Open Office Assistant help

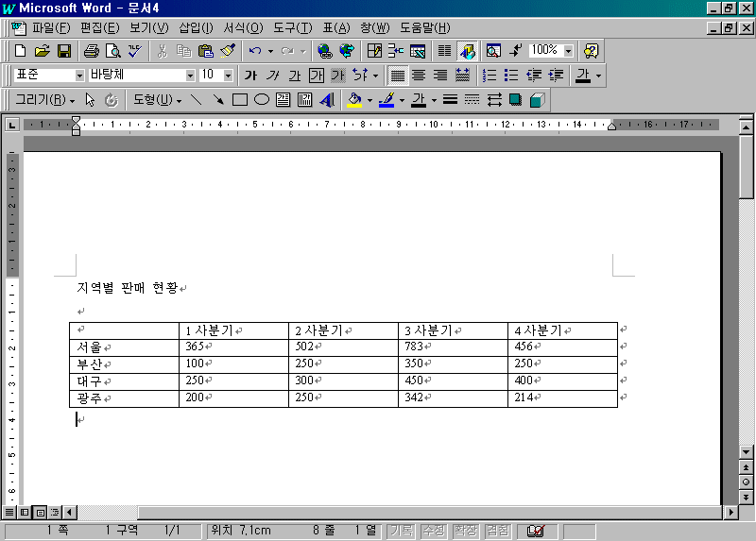pyautogui.click(x=592, y=51)
